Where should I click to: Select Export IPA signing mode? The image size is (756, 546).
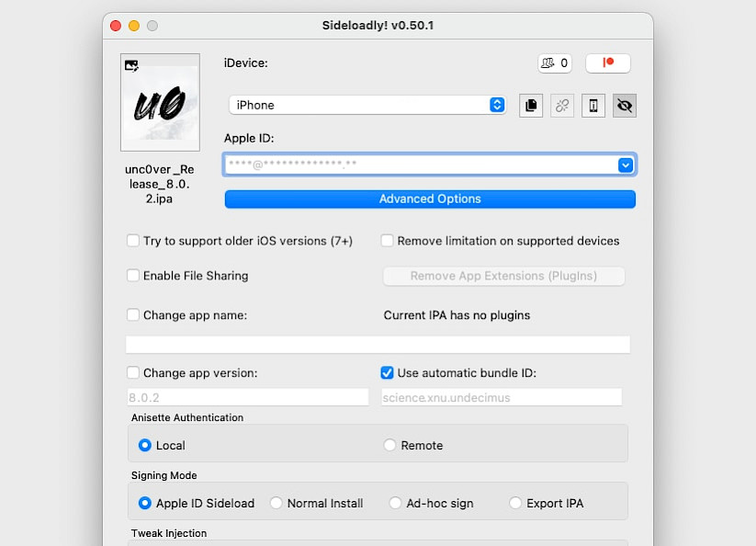click(x=515, y=503)
